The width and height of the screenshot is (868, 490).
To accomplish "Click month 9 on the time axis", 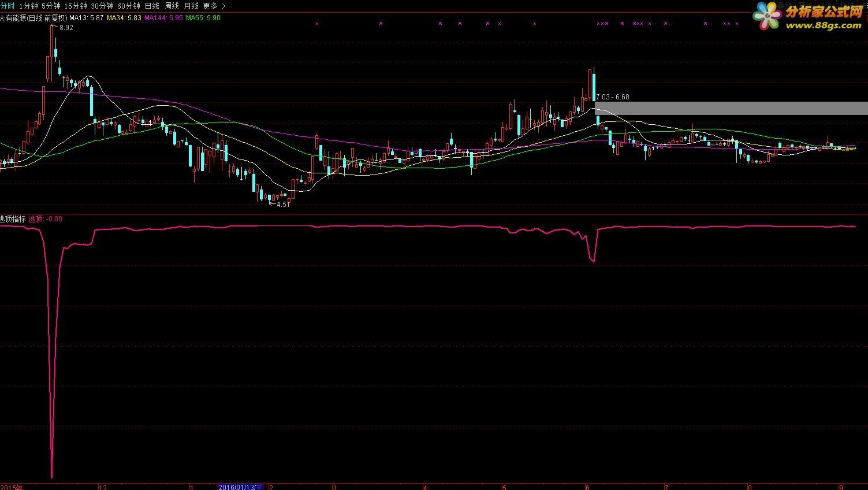I will [841, 487].
